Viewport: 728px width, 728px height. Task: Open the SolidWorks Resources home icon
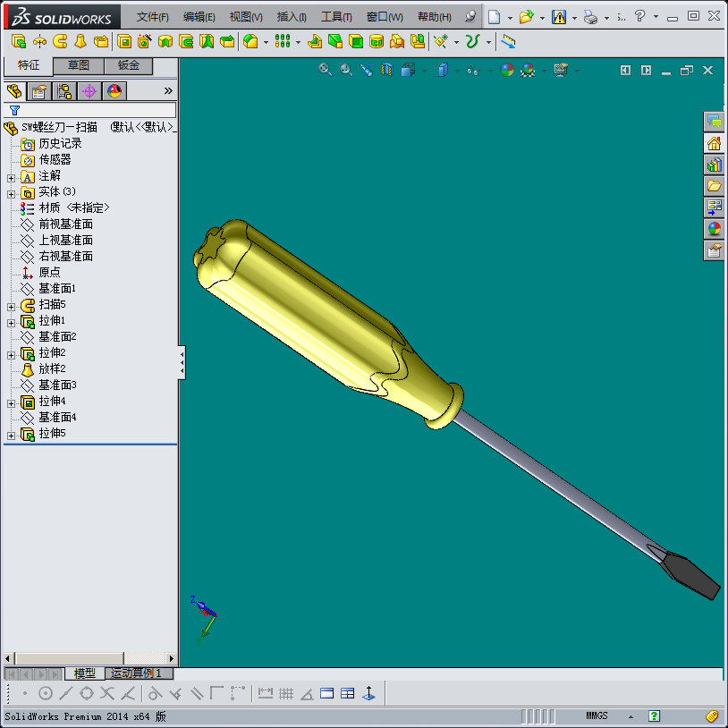point(714,143)
